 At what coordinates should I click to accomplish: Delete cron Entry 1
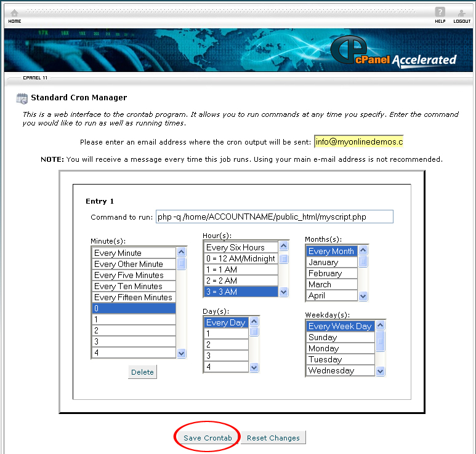[142, 372]
